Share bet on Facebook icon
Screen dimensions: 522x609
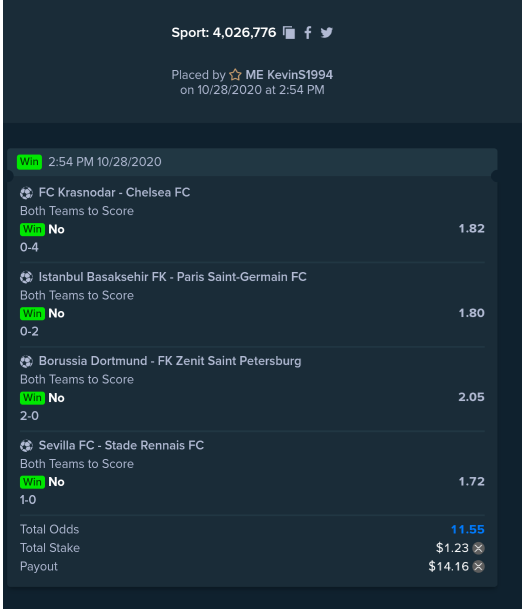click(308, 33)
